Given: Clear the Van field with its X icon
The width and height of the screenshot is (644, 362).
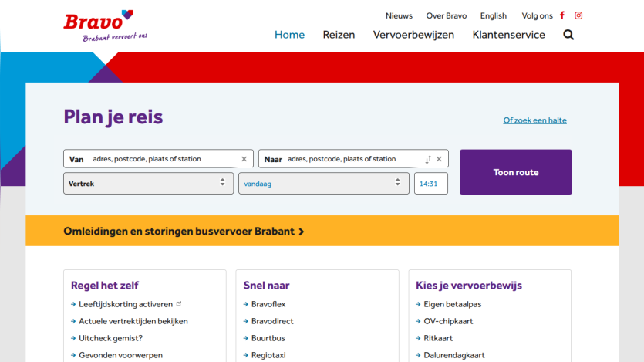Looking at the screenshot, I should point(244,159).
